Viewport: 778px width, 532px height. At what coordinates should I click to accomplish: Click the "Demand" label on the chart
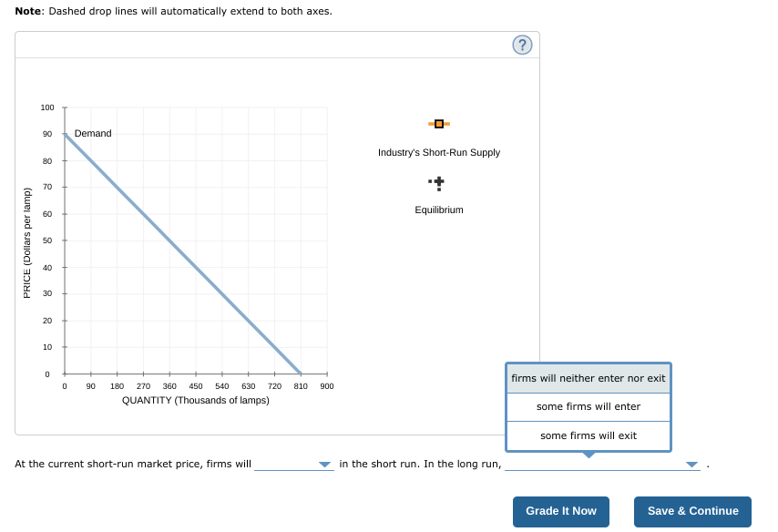[94, 133]
